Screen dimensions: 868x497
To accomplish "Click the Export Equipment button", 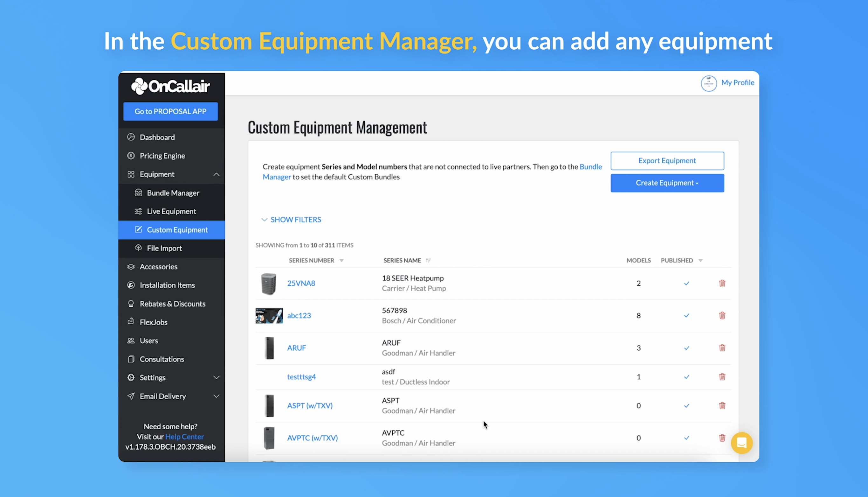I will click(x=667, y=161).
